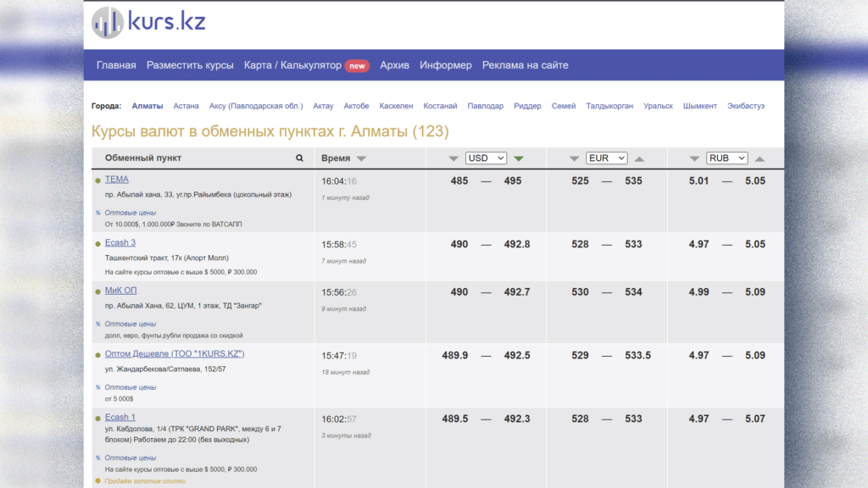Open the Ecash 3 exchange point
868x488 pixels.
pos(120,242)
